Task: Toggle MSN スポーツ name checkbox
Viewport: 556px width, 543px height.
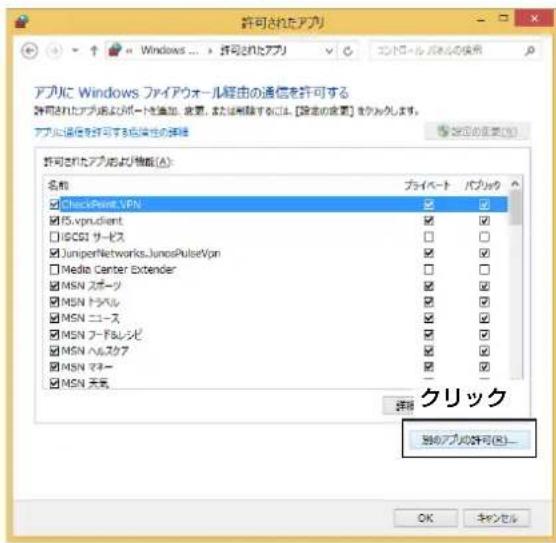Action: [x=54, y=286]
